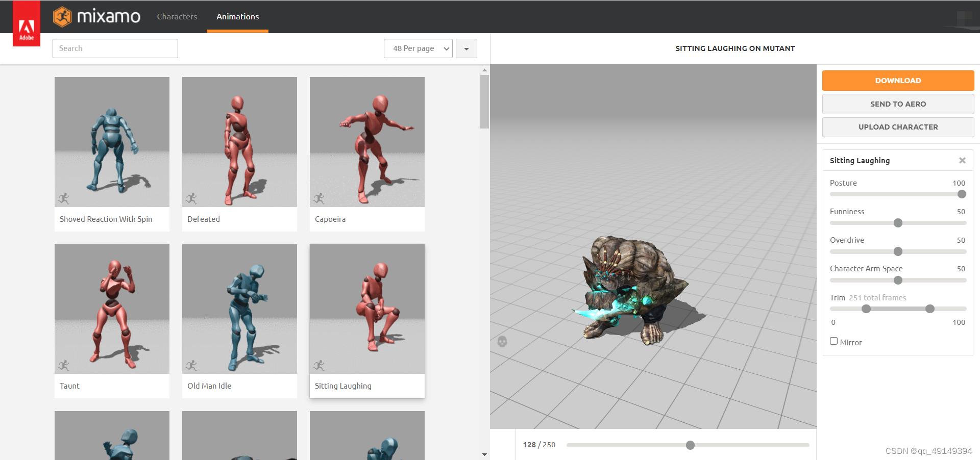Viewport: 980px width, 460px height.
Task: Switch to the Characters tab
Action: (177, 17)
